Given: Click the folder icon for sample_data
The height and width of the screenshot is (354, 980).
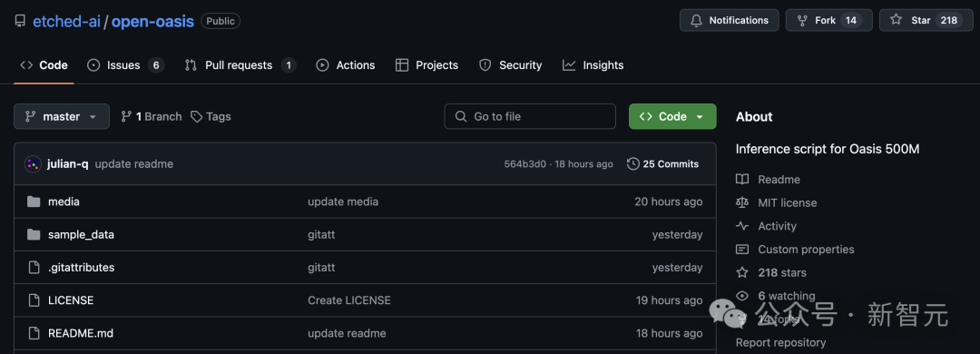Looking at the screenshot, I should (x=34, y=234).
